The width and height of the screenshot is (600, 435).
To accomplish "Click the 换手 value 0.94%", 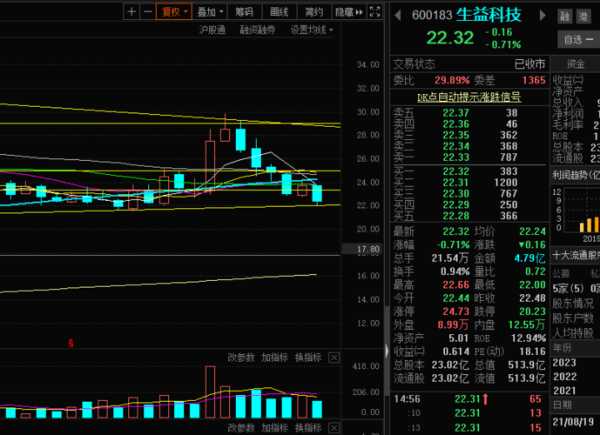I will pyautogui.click(x=455, y=272).
